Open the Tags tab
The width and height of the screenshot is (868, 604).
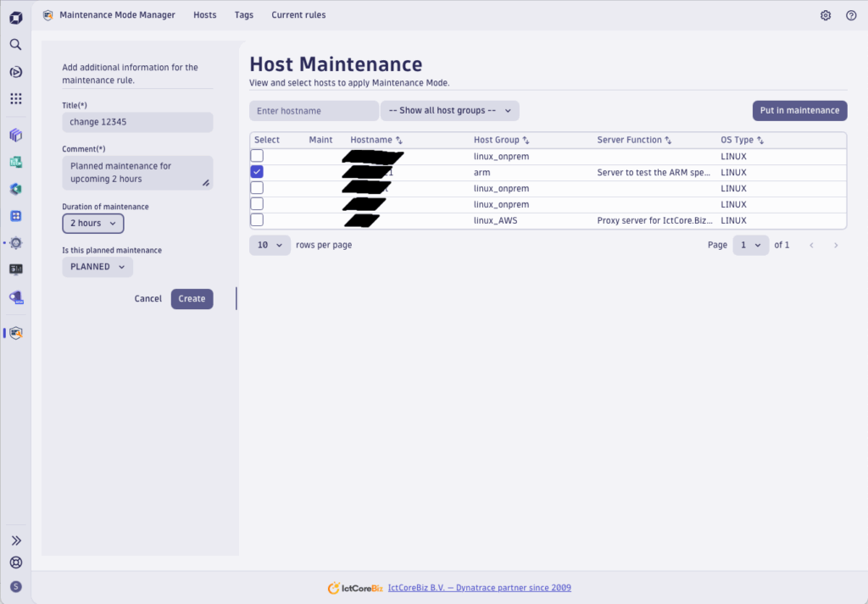pyautogui.click(x=244, y=15)
